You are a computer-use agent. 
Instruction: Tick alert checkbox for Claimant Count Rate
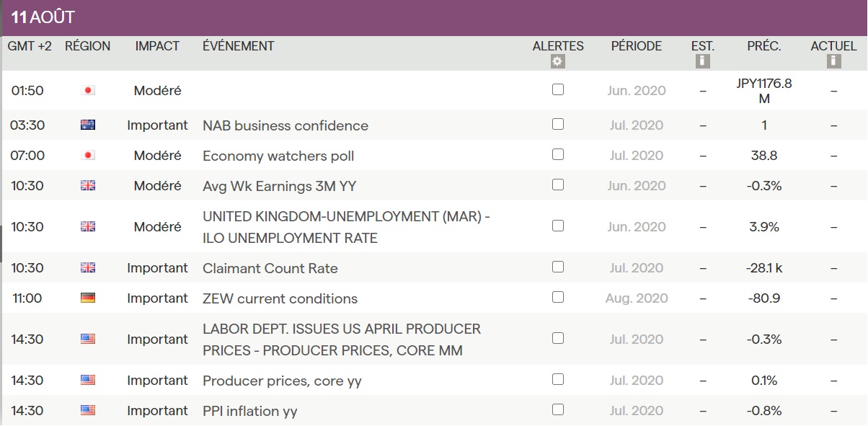pyautogui.click(x=557, y=267)
